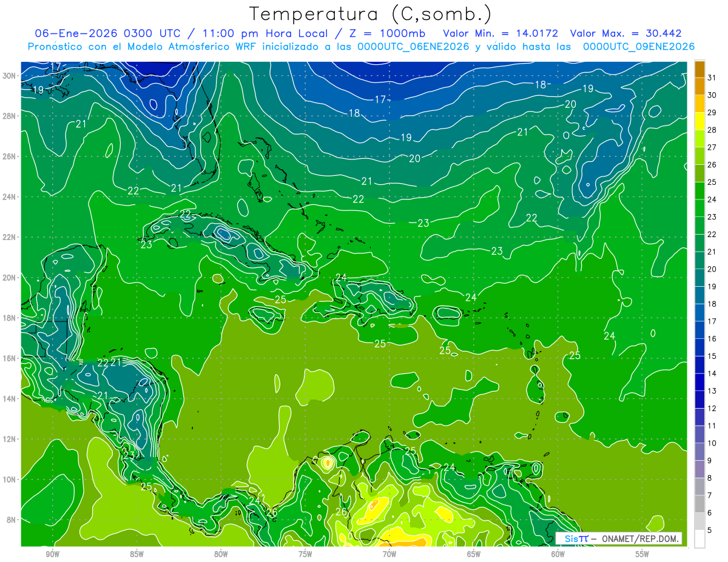Select 'Valor Max. = 30.442' text
The width and height of the screenshot is (728, 562).
click(x=625, y=33)
